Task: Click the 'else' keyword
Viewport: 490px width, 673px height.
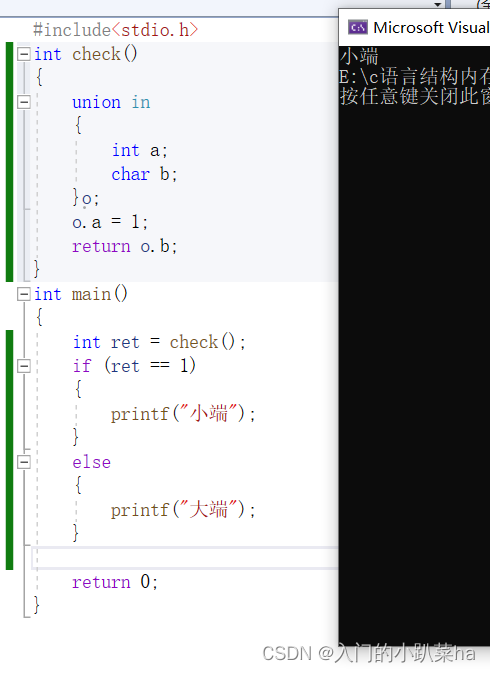Action: [91, 462]
